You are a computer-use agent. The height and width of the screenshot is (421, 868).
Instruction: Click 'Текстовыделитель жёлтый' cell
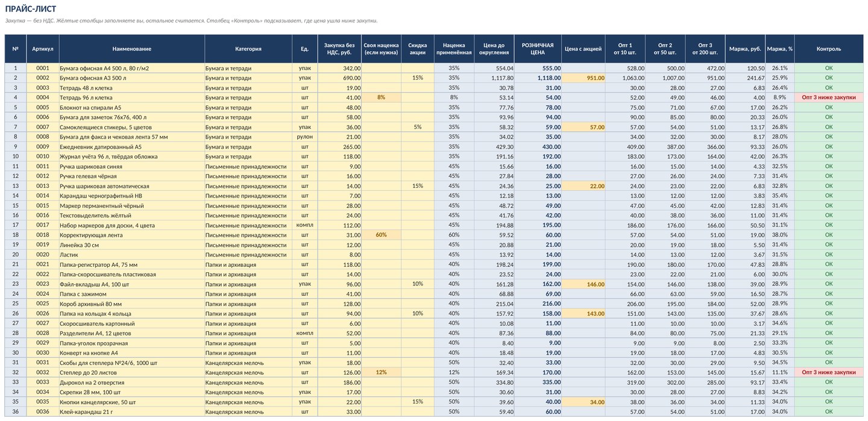coord(131,216)
